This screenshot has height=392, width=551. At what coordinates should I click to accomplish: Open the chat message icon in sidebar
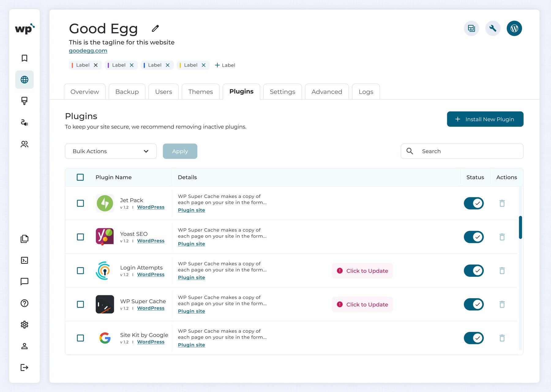pyautogui.click(x=24, y=282)
